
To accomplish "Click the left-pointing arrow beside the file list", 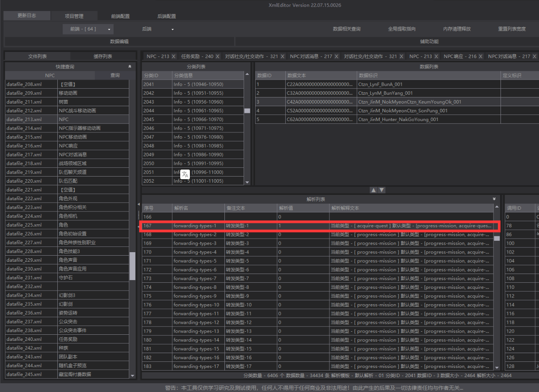I will click(139, 204).
